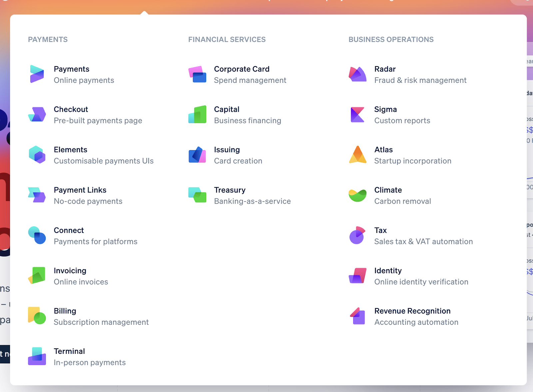This screenshot has width=533, height=392.
Task: Click the Corporate Card icon
Action: click(x=197, y=74)
